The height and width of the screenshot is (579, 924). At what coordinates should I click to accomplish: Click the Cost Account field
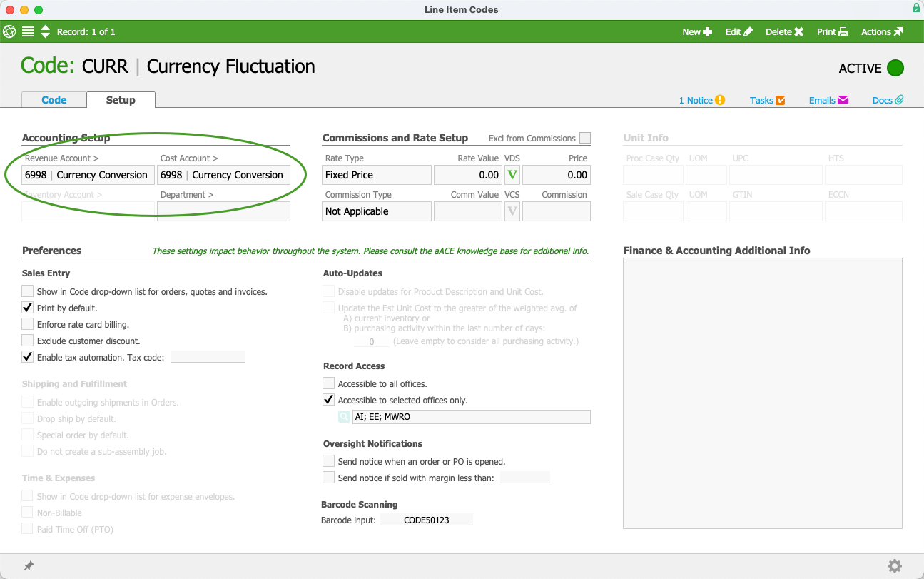coord(223,175)
